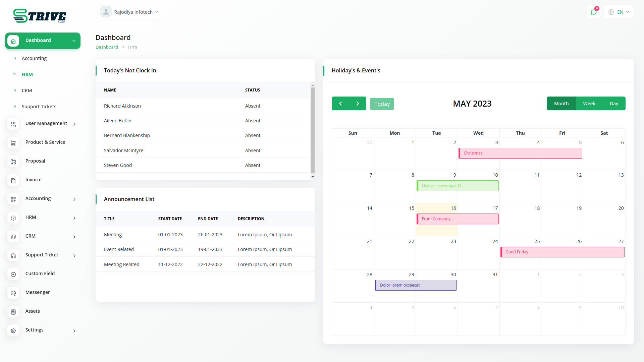
Task: Open the notifications chat icon with badge
Action: tap(594, 12)
